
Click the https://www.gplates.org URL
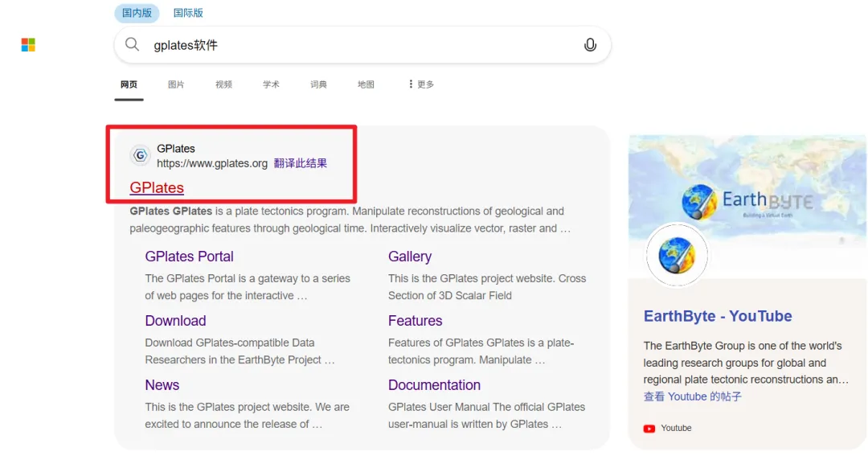[212, 163]
